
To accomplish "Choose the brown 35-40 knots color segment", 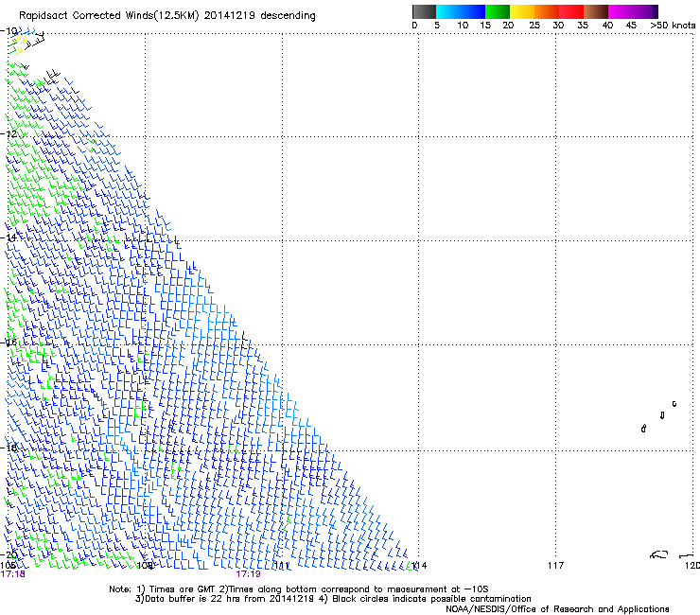I will [x=596, y=11].
